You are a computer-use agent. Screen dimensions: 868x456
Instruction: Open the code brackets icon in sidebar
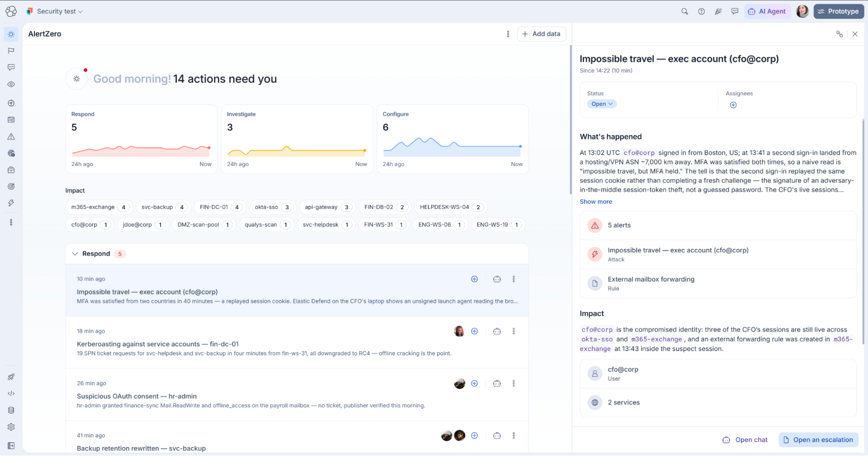11,394
